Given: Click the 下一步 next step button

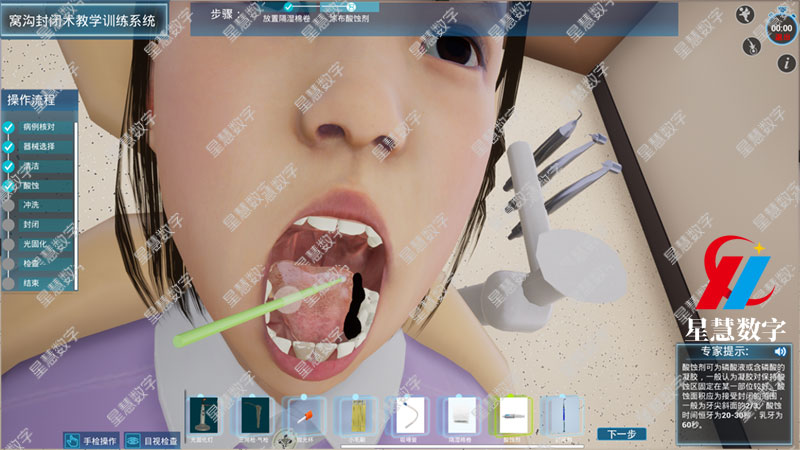Looking at the screenshot, I should coord(621,434).
